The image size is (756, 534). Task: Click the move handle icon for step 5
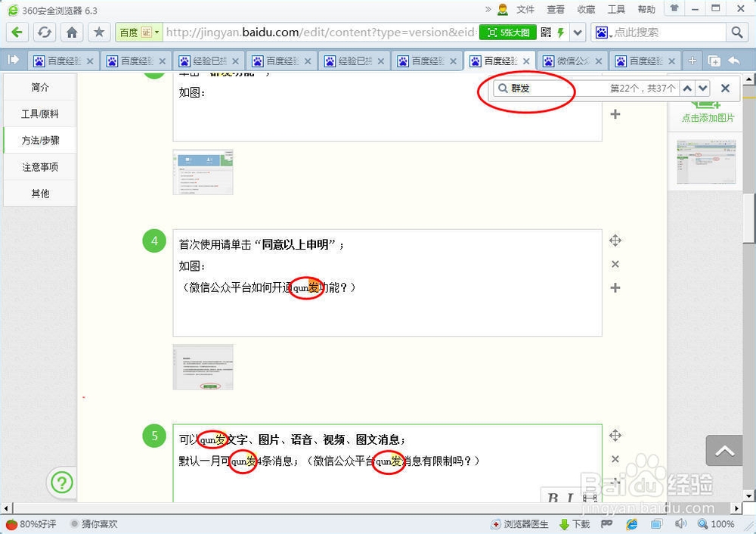click(x=615, y=435)
